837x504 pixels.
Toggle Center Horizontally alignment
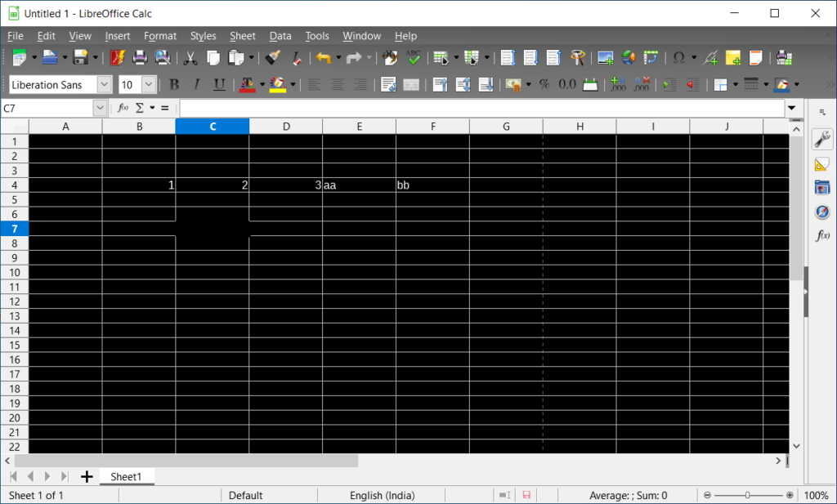[338, 84]
